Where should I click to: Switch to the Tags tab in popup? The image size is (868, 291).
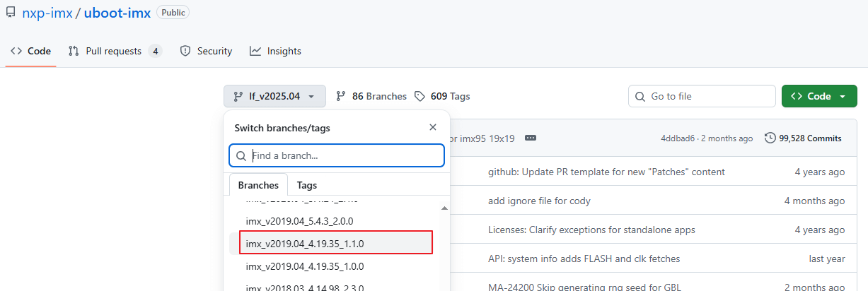click(306, 185)
